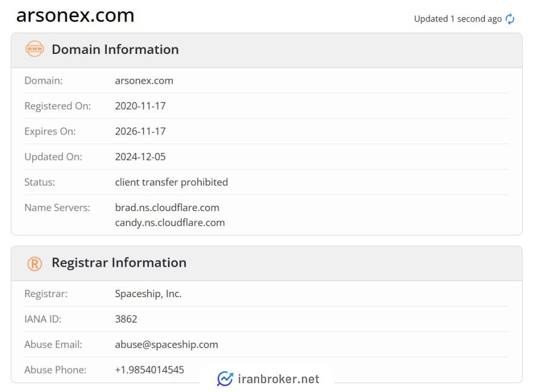Image resolution: width=534 pixels, height=392 pixels.
Task: Click the Registrar Information R icon
Action: (34, 263)
